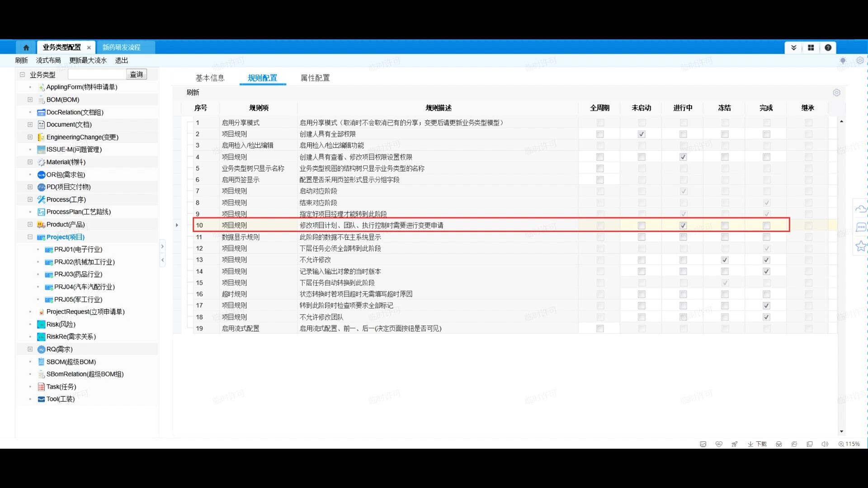Open the tab list dropdown arrow

pos(793,47)
